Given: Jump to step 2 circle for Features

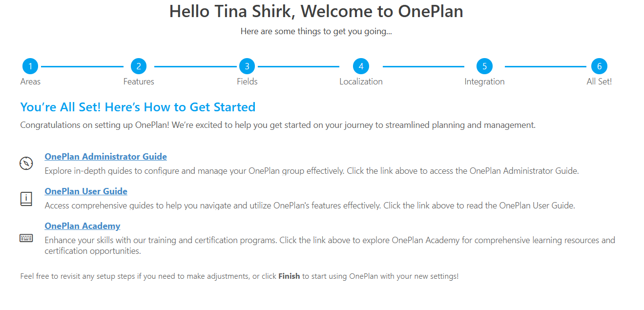Looking at the screenshot, I should pos(139,66).
